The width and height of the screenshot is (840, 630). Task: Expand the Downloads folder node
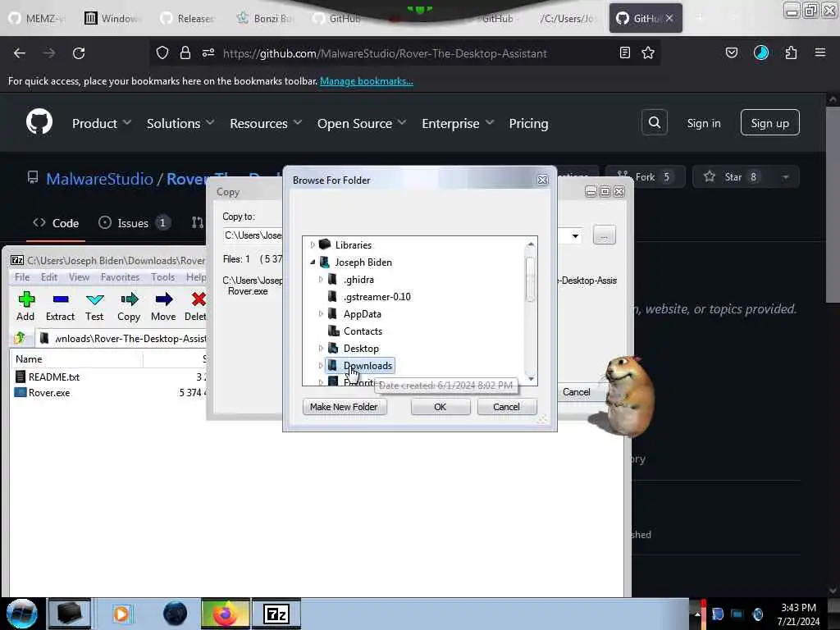321,365
